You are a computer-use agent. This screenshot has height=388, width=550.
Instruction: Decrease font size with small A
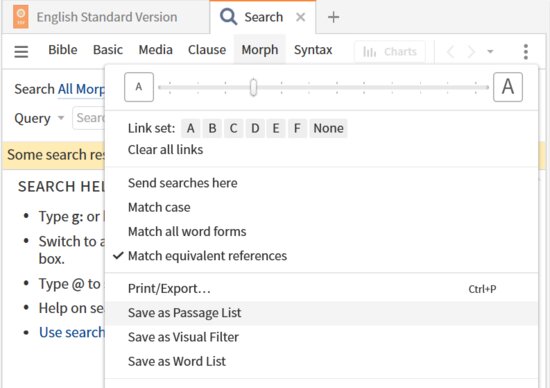[x=139, y=87]
